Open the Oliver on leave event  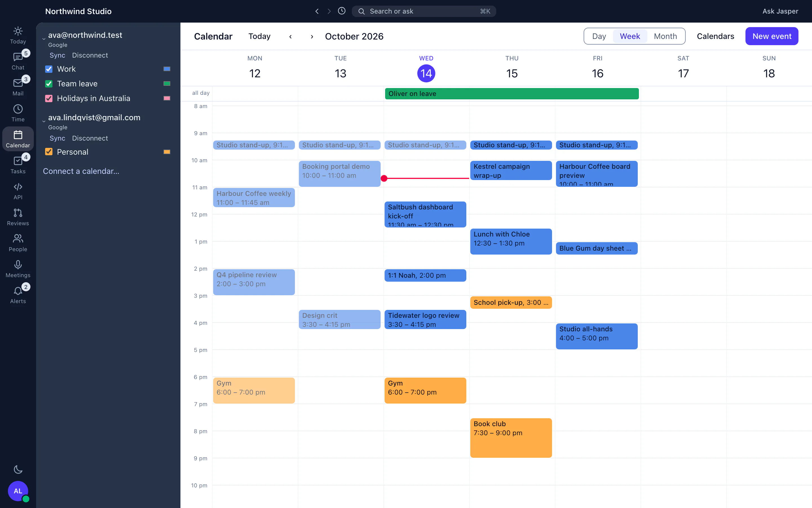coord(512,94)
